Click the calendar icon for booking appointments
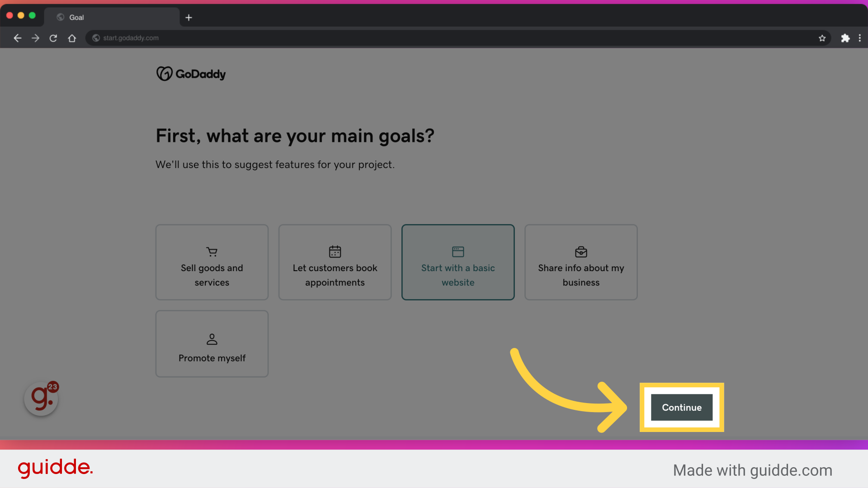Viewport: 868px width, 488px height. point(335,252)
